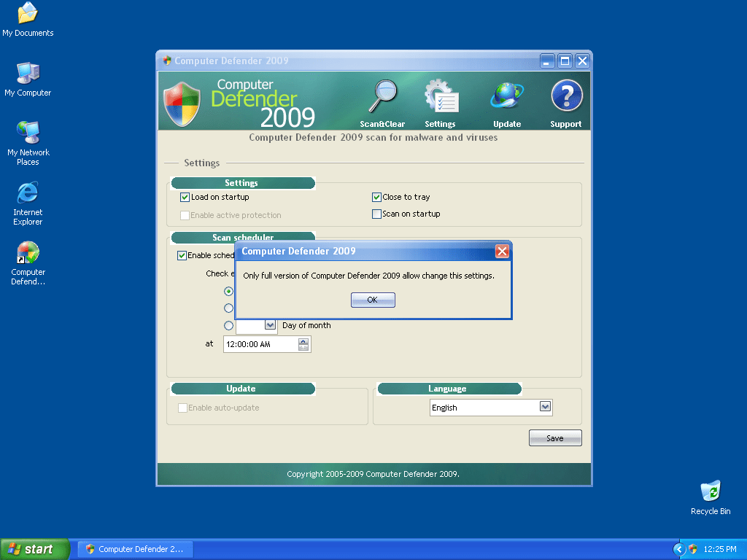
Task: Open Internet Explorer desktop icon
Action: (x=28, y=194)
